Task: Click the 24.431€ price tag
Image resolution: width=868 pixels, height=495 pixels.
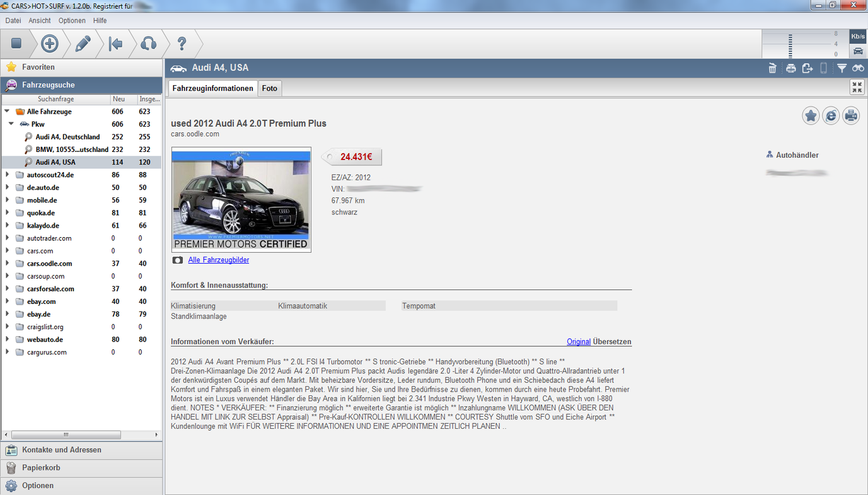Action: pos(352,157)
